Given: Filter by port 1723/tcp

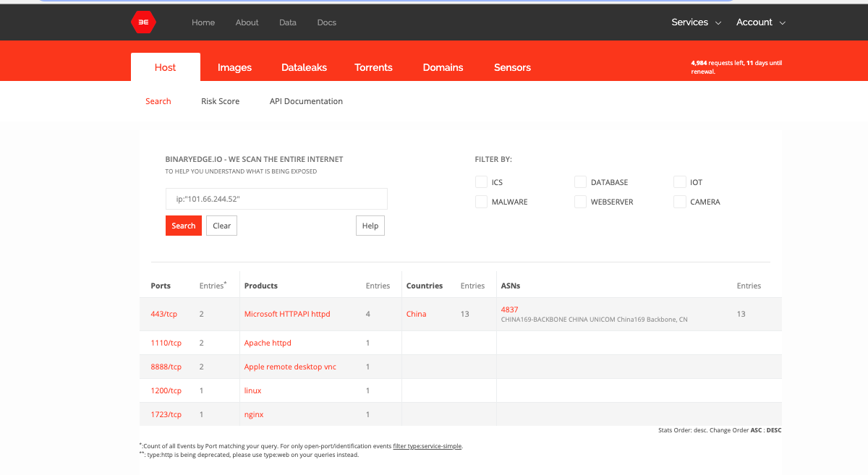Looking at the screenshot, I should point(166,414).
